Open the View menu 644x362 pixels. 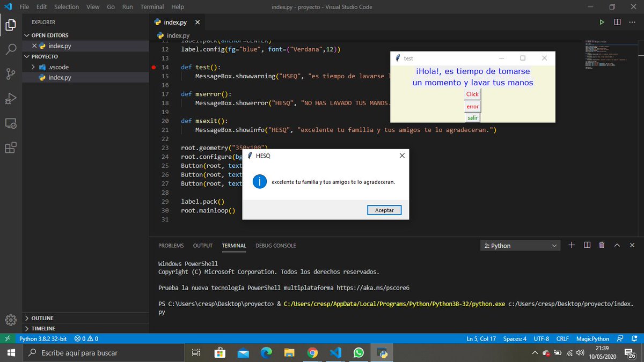(93, 7)
